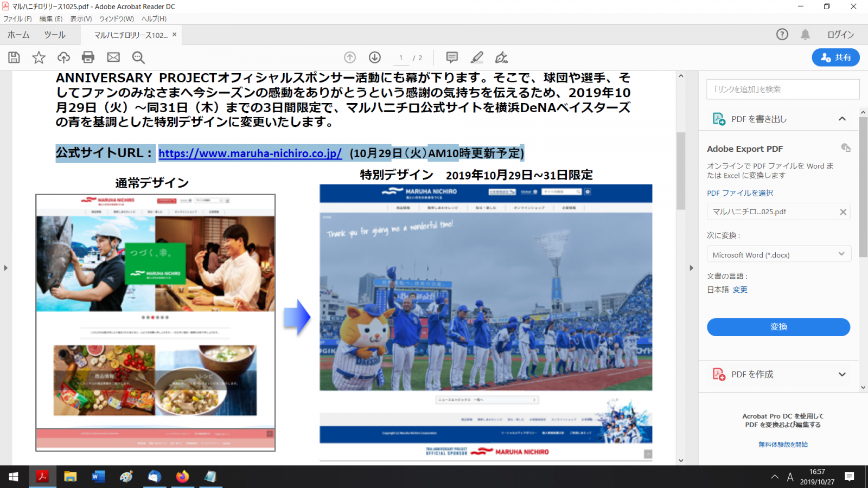The width and height of the screenshot is (868, 488).
Task: Expand the left navigation pane arrow
Action: [5, 268]
